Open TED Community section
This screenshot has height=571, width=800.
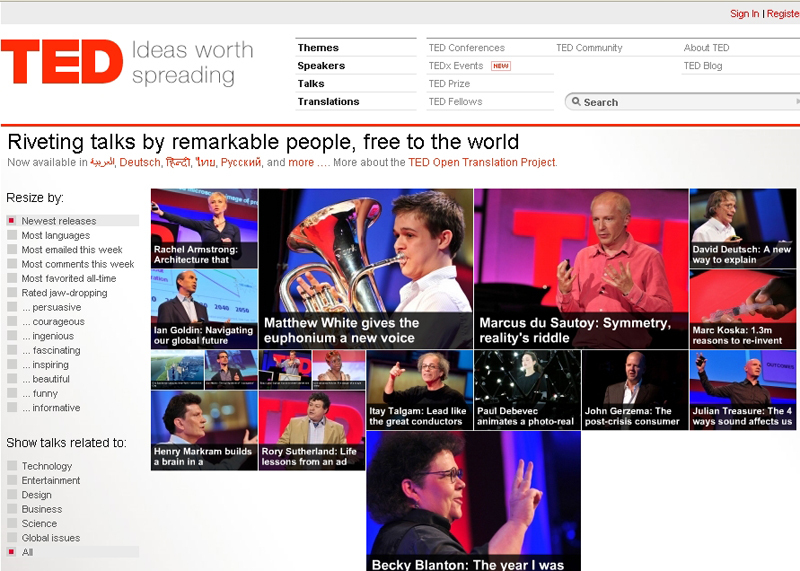[x=589, y=47]
